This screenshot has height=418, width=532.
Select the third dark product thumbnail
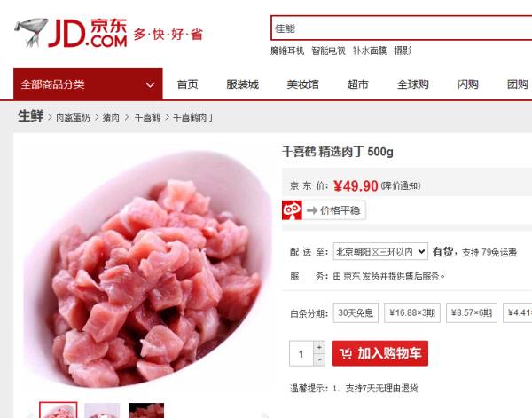click(146, 410)
